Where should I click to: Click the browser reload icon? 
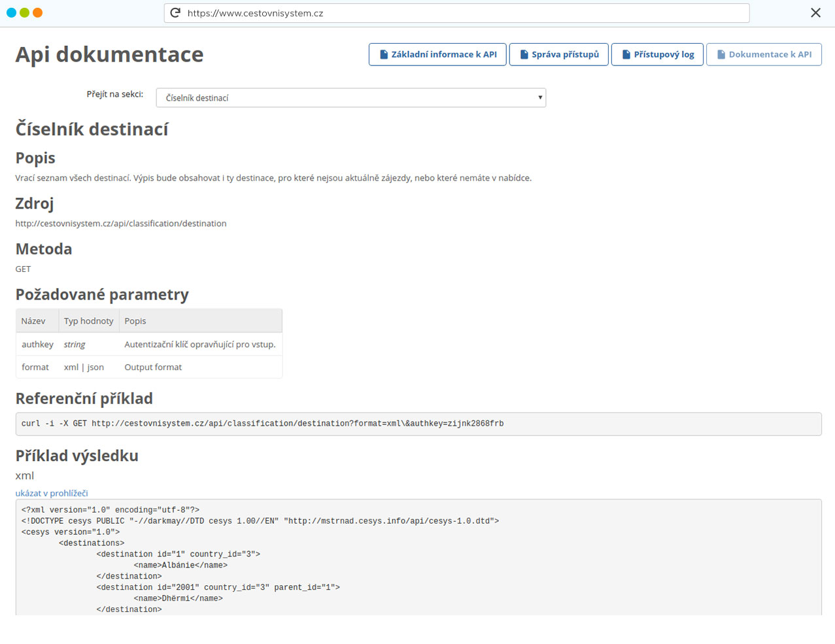(175, 13)
